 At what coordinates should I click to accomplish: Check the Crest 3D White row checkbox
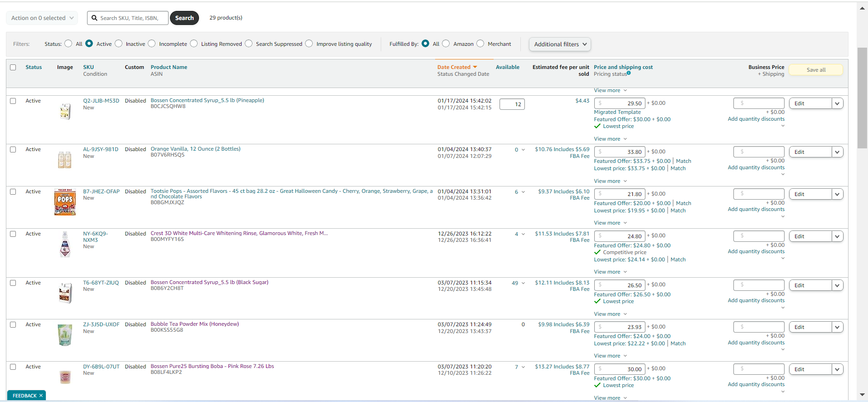[13, 234]
